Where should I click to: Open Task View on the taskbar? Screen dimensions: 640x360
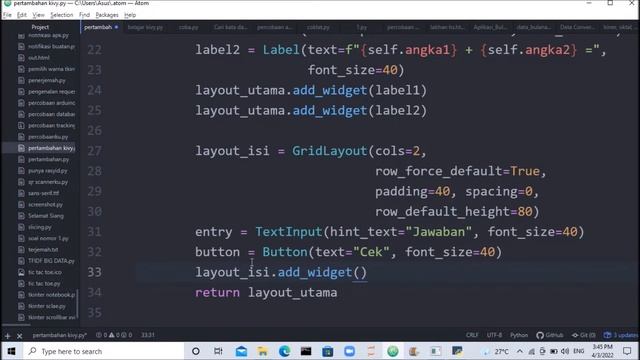tap(218, 351)
